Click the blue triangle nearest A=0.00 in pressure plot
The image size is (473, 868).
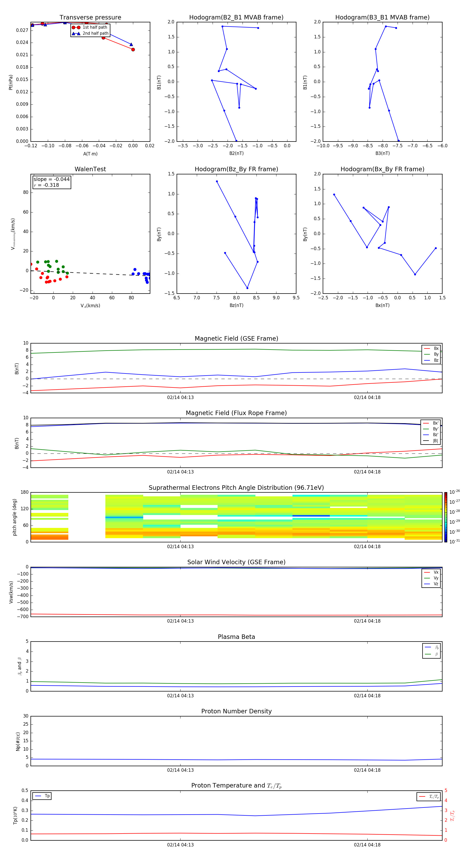pos(131,44)
